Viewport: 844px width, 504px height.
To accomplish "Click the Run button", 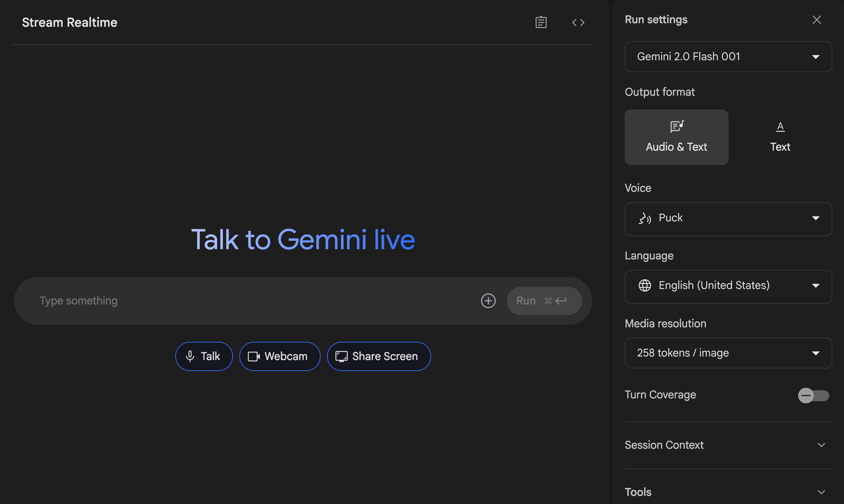I will pyautogui.click(x=544, y=301).
